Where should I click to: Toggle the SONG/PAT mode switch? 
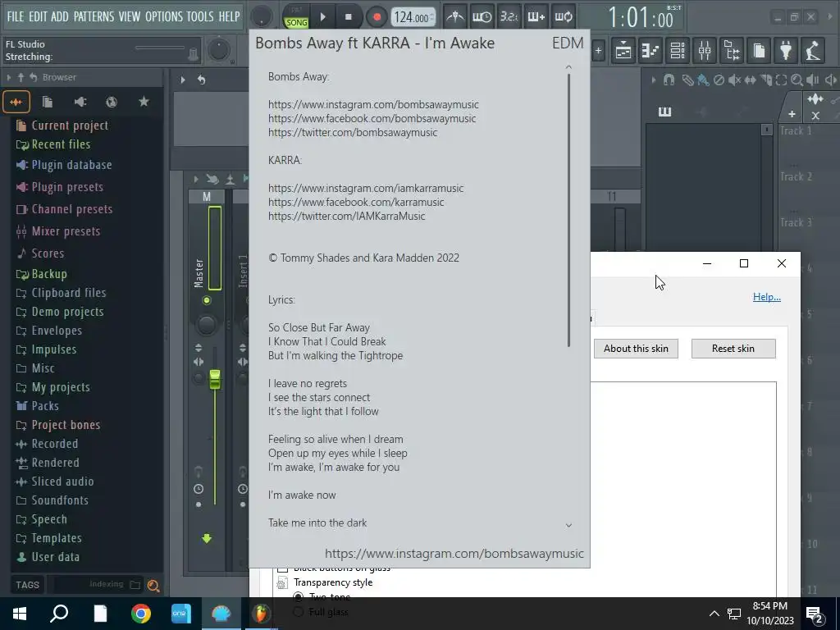click(296, 17)
